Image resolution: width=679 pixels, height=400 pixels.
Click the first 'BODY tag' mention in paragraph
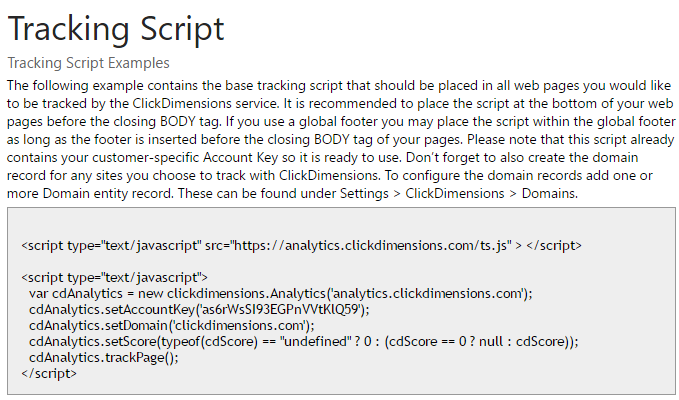(189, 122)
